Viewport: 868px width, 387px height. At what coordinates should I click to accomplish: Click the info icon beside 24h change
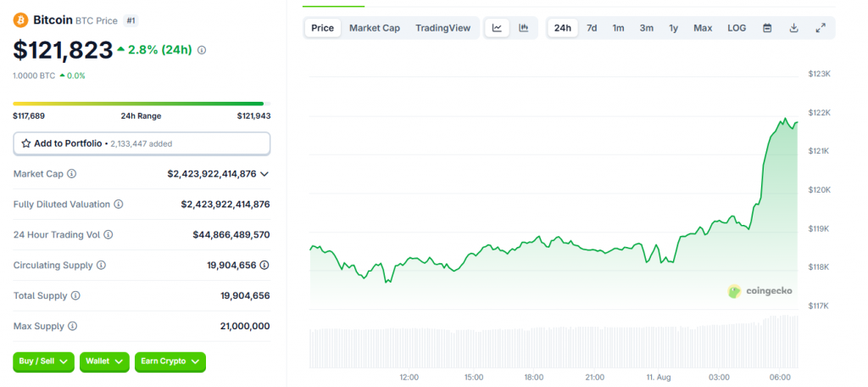point(202,50)
